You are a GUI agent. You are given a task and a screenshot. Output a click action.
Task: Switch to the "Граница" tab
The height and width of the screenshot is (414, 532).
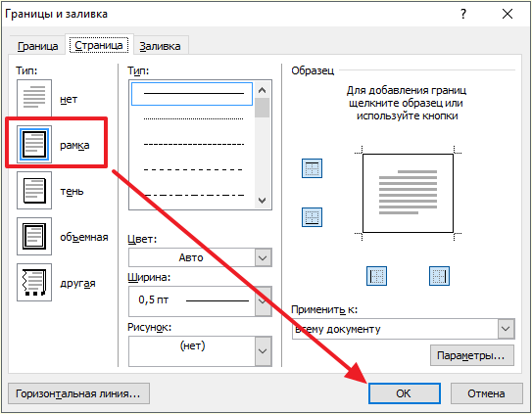pyautogui.click(x=37, y=46)
